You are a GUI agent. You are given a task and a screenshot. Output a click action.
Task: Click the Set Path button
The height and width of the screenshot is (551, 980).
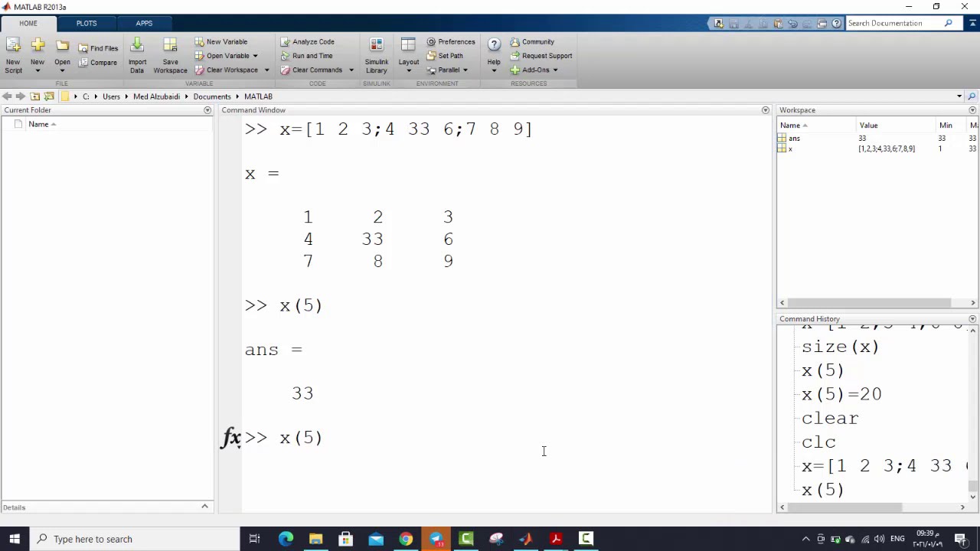coord(445,56)
